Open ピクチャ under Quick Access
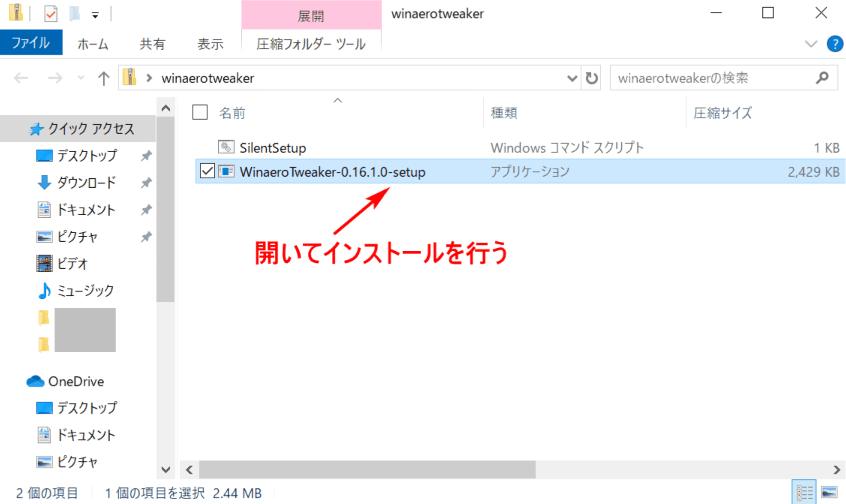 [x=77, y=237]
